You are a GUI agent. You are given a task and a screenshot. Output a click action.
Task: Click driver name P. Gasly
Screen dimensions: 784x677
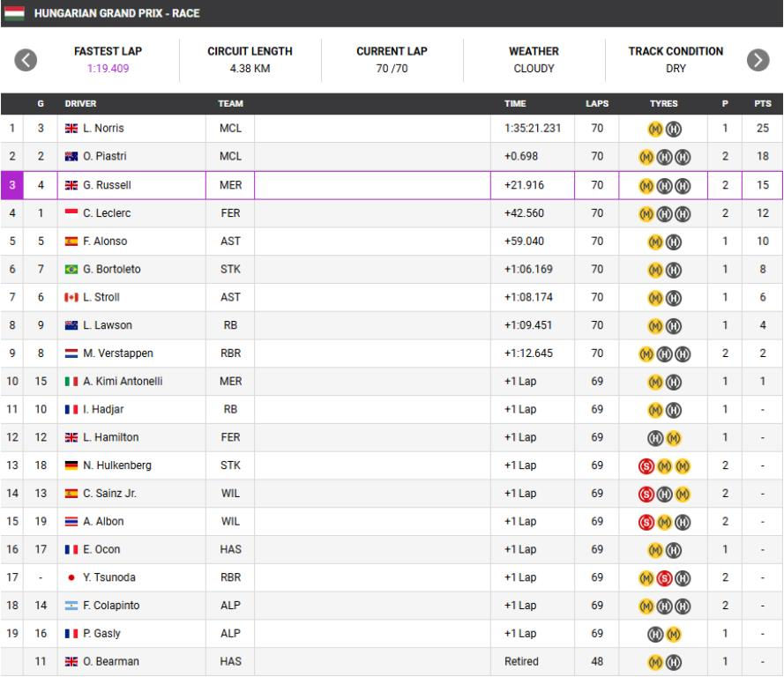pyautogui.click(x=101, y=633)
